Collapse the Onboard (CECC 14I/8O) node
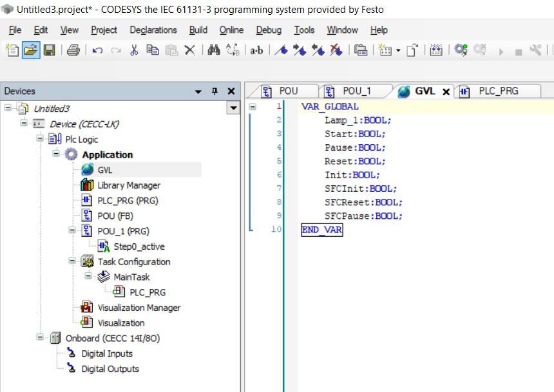The width and height of the screenshot is (554, 392). click(40, 337)
